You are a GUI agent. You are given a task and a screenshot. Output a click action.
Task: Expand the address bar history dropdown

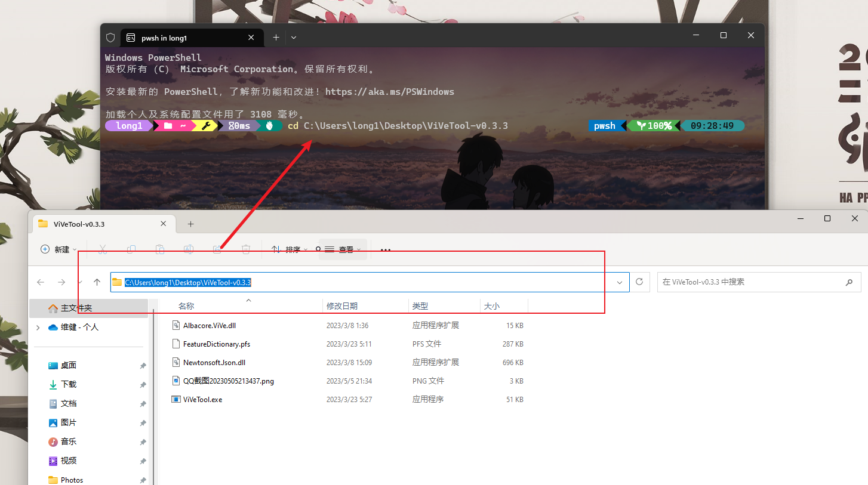point(620,282)
